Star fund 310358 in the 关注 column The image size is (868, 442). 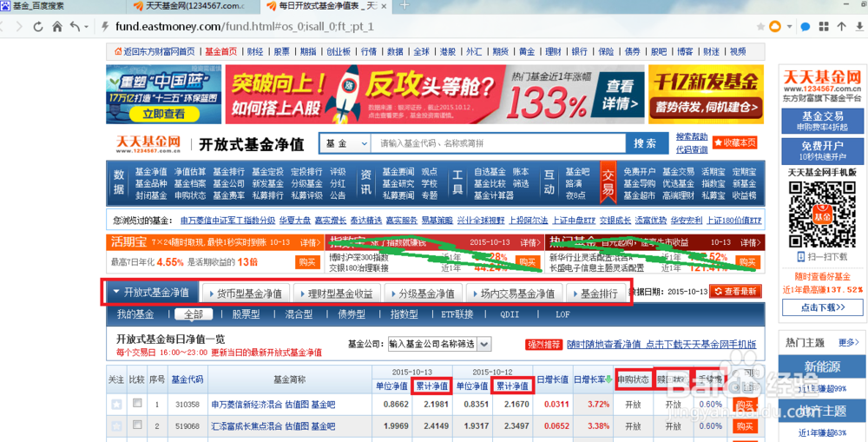coord(116,405)
